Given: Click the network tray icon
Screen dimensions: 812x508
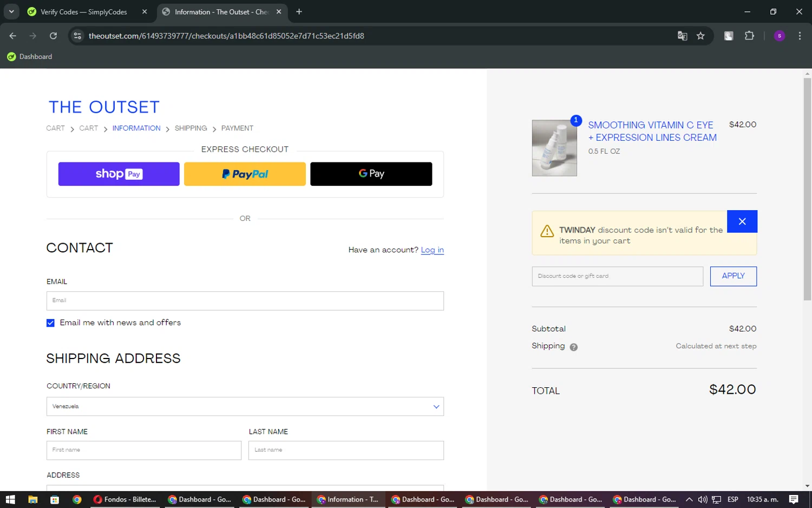Looking at the screenshot, I should pyautogui.click(x=716, y=499).
